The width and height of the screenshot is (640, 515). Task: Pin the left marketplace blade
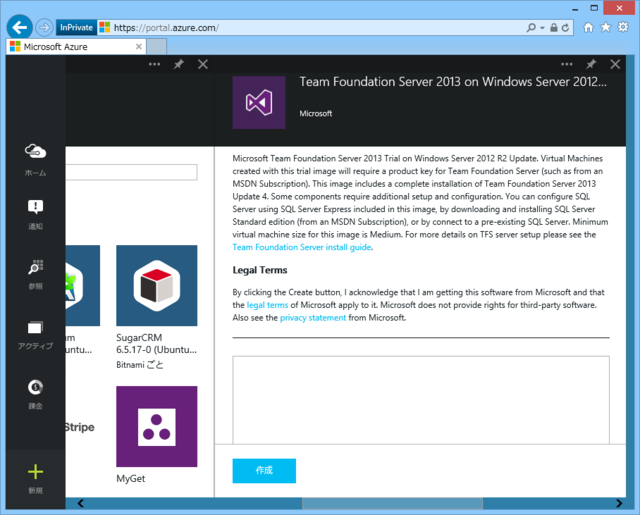tap(178, 64)
